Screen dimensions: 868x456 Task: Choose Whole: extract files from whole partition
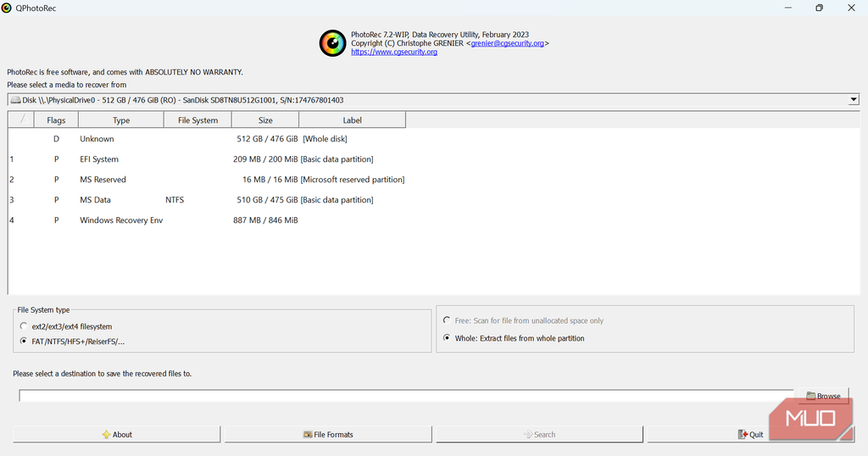[447, 337]
